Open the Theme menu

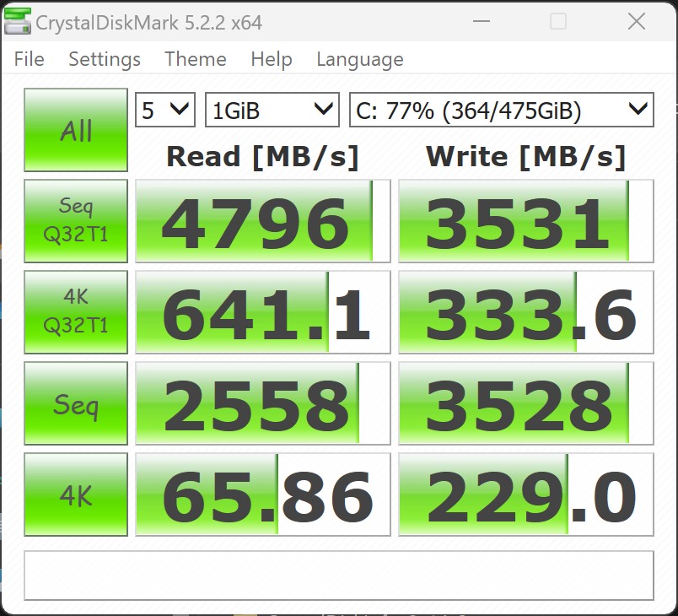196,59
